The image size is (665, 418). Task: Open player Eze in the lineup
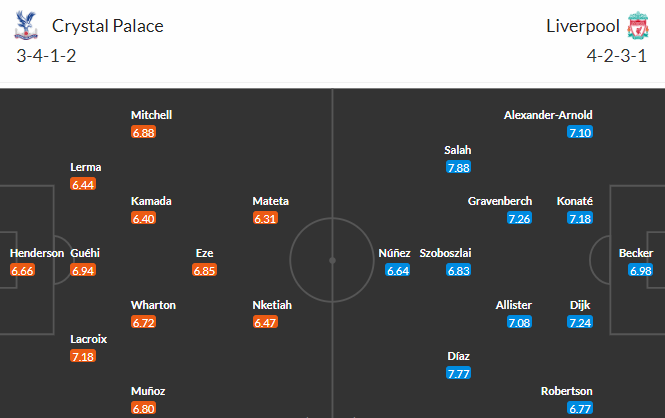click(x=204, y=253)
